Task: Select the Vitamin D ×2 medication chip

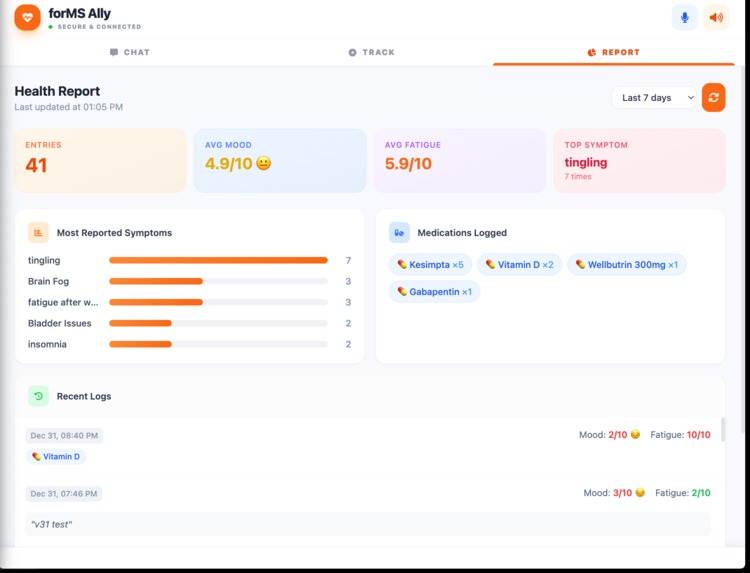Action: pyautogui.click(x=519, y=264)
